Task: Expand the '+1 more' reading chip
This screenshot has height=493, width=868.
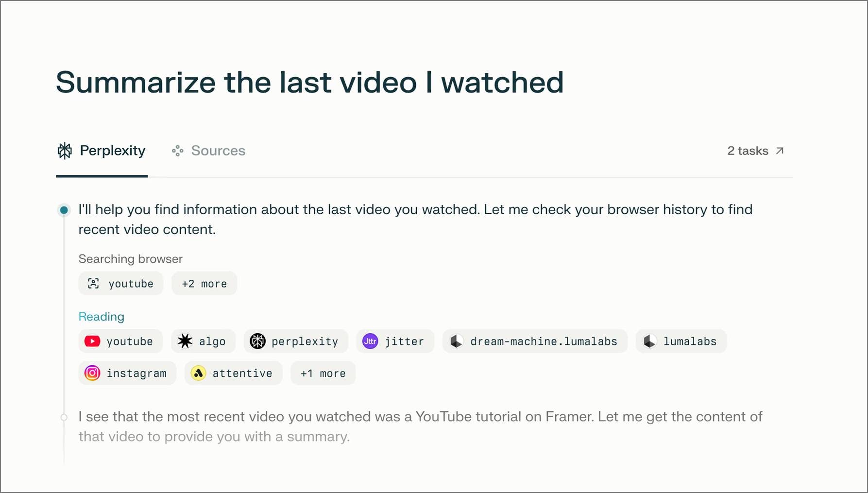Action: pyautogui.click(x=323, y=373)
